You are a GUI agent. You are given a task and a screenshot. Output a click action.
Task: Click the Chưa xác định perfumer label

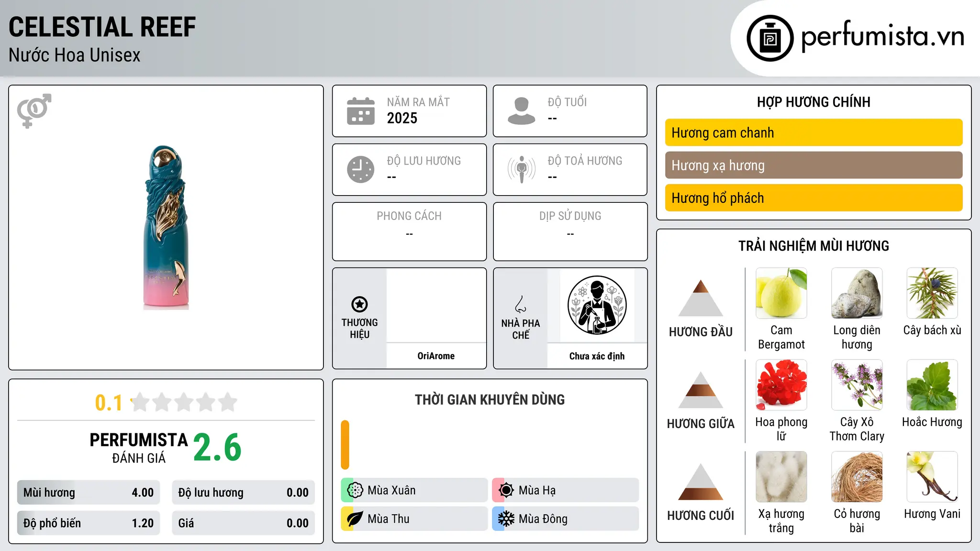click(597, 356)
